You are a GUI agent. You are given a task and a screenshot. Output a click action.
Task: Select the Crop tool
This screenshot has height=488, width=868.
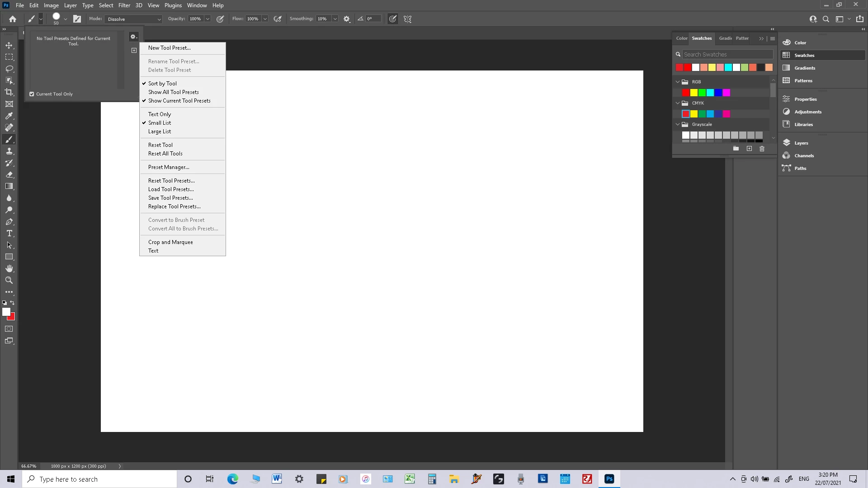point(9,92)
